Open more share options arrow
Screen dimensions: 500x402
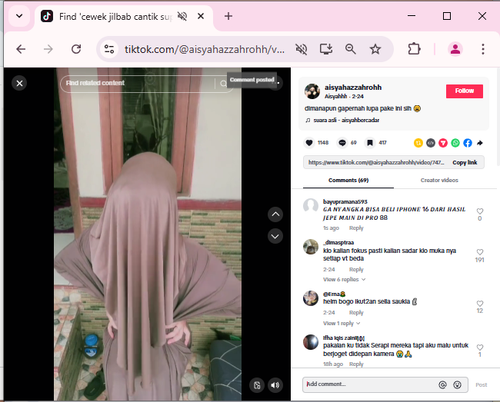click(480, 143)
